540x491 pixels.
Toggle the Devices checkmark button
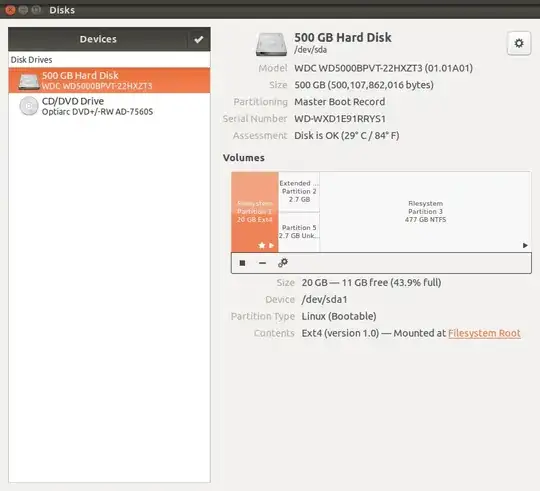click(199, 40)
